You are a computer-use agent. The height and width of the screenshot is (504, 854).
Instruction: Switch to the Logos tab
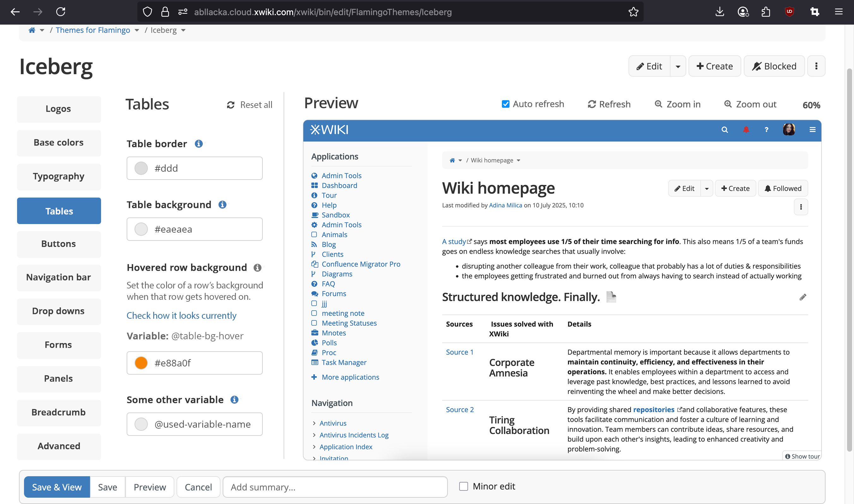(59, 110)
